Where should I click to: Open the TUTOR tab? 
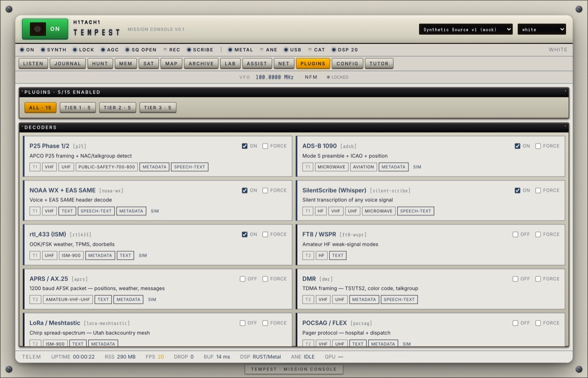pos(379,64)
